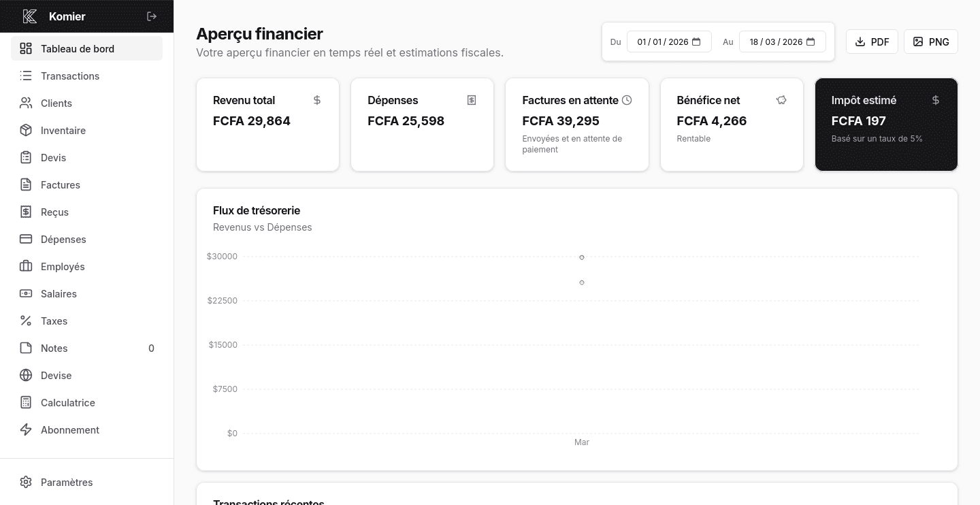Open Notes showing a zero badge
Image resolution: width=980 pixels, height=505 pixels.
52,348
